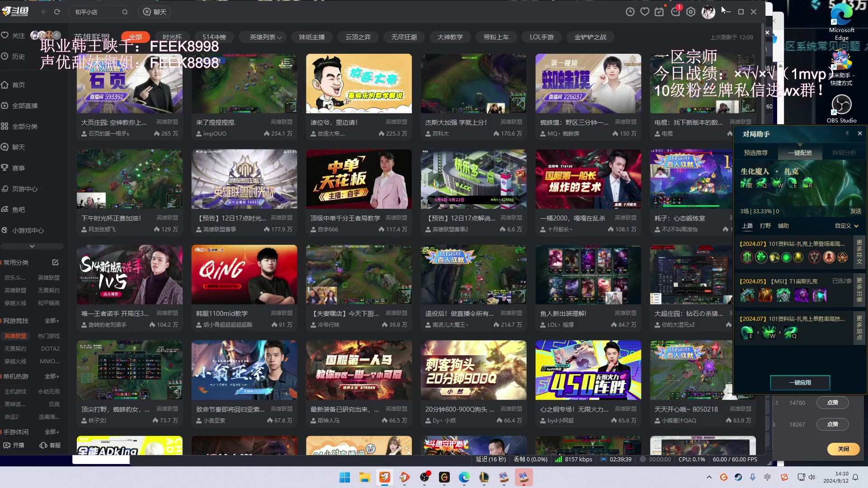Expand 网游竞技 via 全部+

click(52, 321)
